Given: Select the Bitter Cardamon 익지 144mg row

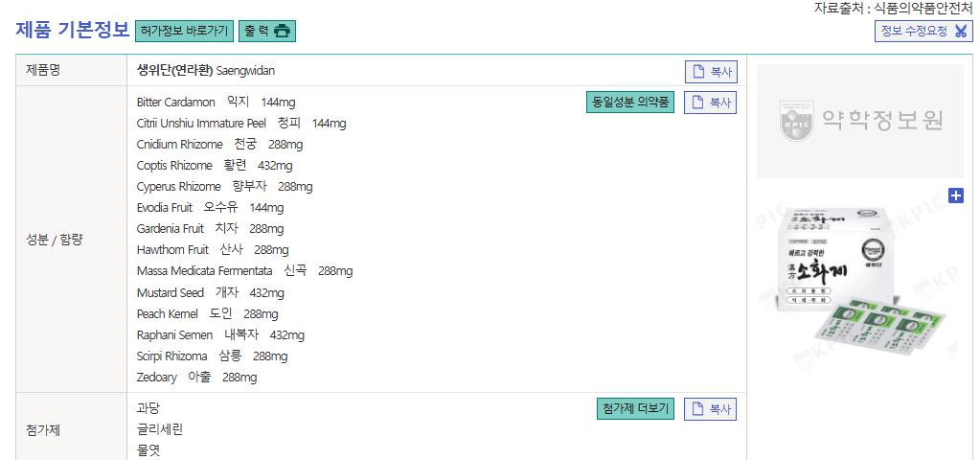Looking at the screenshot, I should tap(217, 102).
